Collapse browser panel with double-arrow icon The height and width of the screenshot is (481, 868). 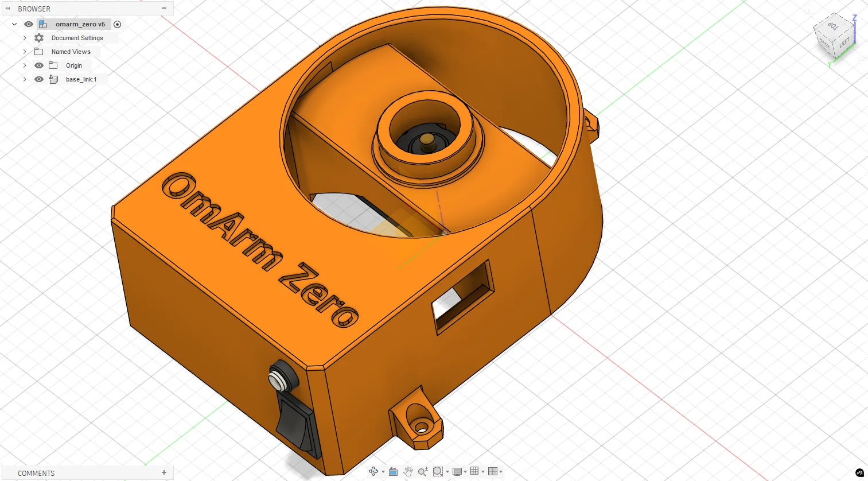pos(8,9)
